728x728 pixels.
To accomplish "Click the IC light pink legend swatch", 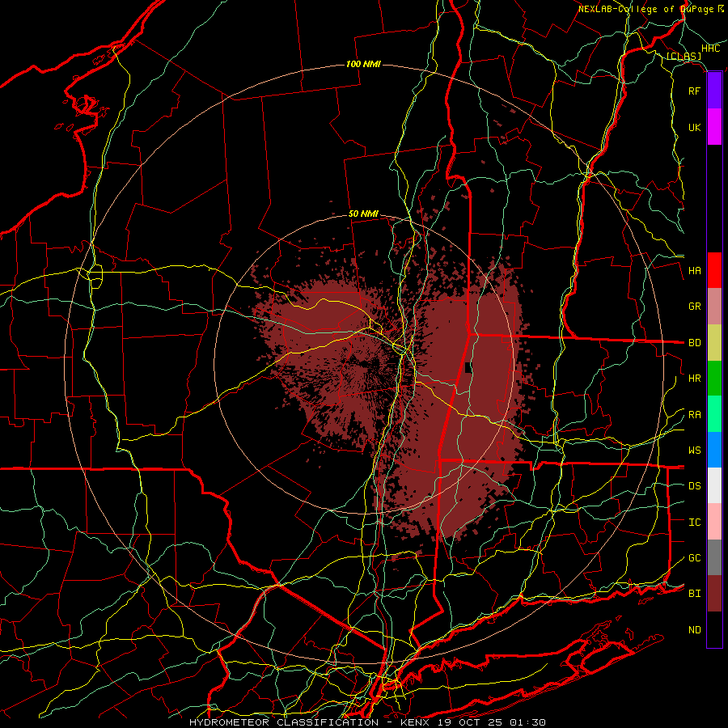I will pos(714,522).
